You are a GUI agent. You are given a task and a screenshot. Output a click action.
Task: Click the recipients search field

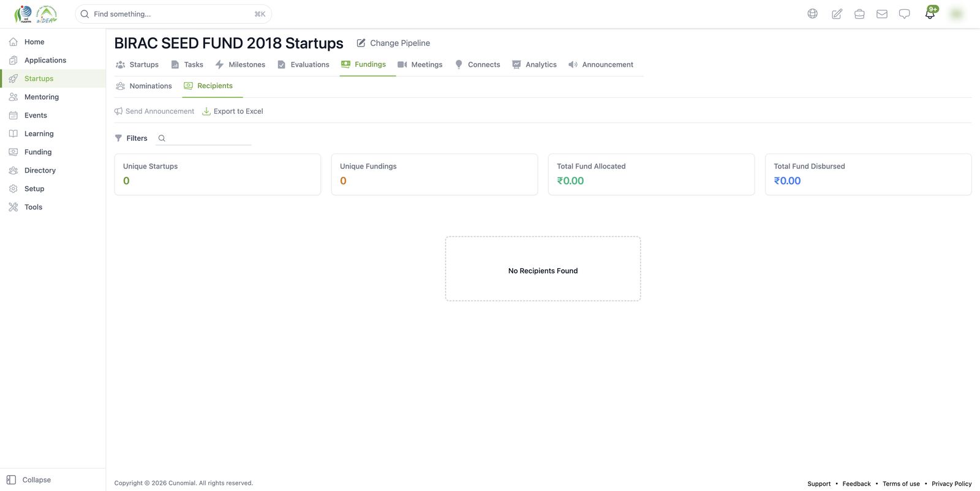(x=205, y=138)
